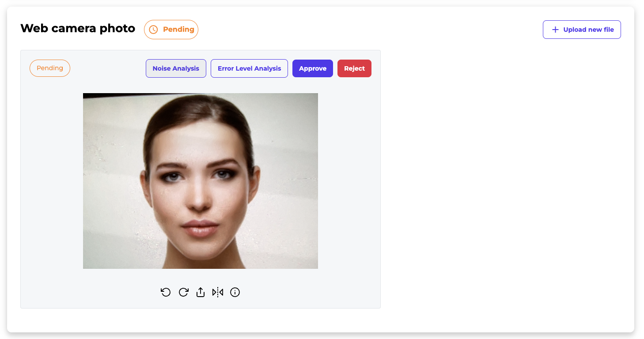Click the Web camera photo heading
The width and height of the screenshot is (644, 339).
(x=78, y=29)
